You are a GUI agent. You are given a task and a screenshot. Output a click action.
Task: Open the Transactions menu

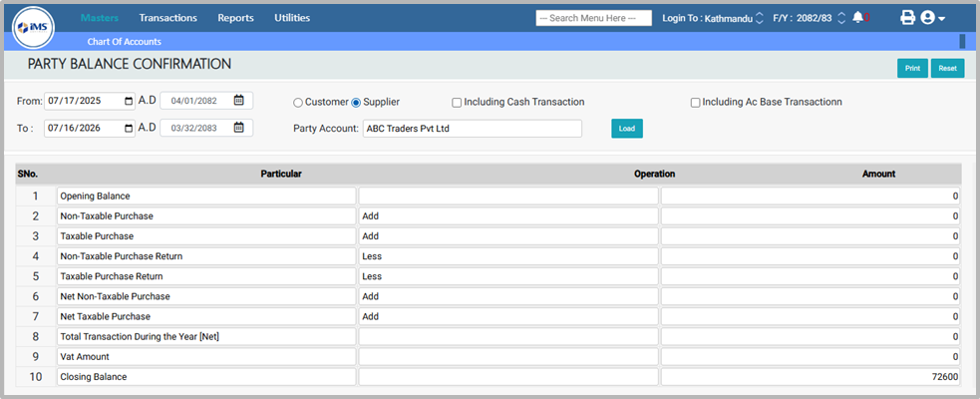point(167,18)
